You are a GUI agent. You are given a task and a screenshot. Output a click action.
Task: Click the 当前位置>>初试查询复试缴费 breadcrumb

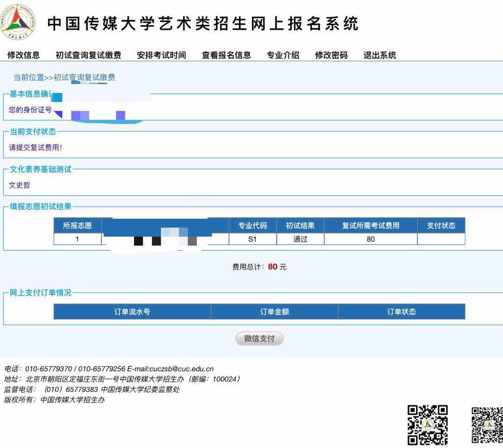(64, 77)
